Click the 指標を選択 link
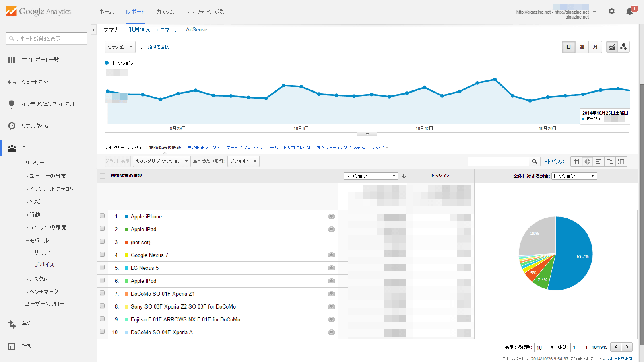644x362 pixels. tap(158, 47)
